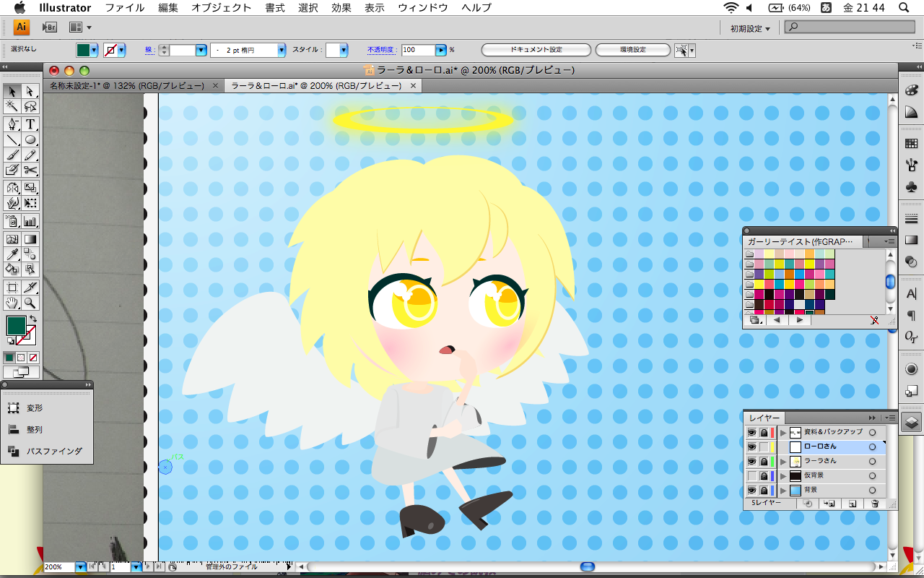Screen dimensions: 924x578
Task: Select the Type tool
Action: (30, 124)
